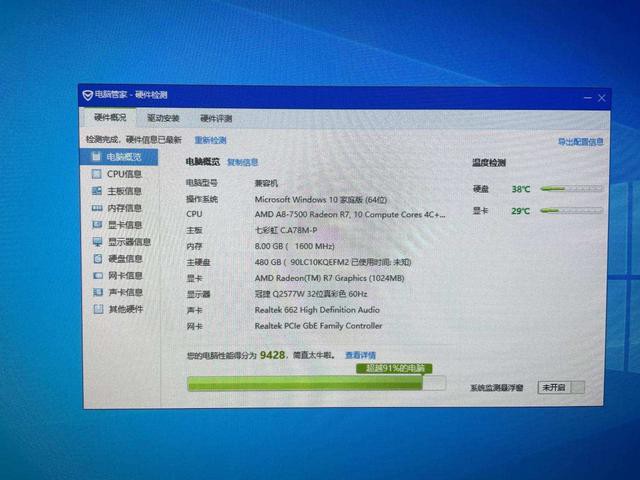Open the 硬件评测 tab
This screenshot has width=640, height=480.
(x=216, y=119)
